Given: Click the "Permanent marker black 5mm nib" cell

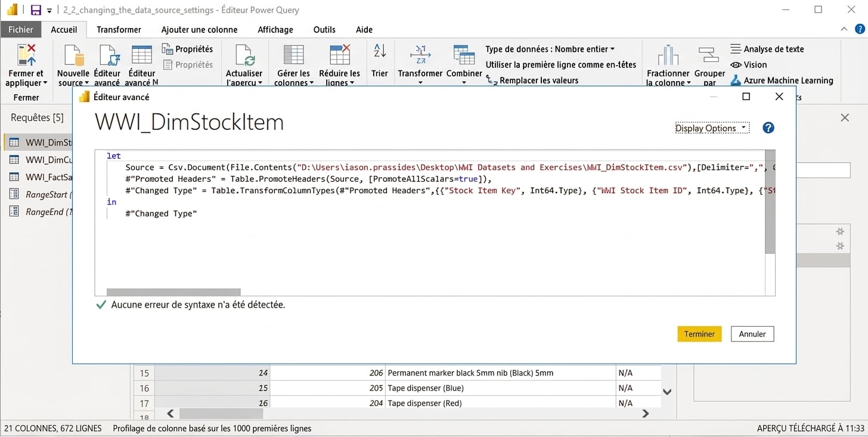Looking at the screenshot, I should tap(500, 373).
